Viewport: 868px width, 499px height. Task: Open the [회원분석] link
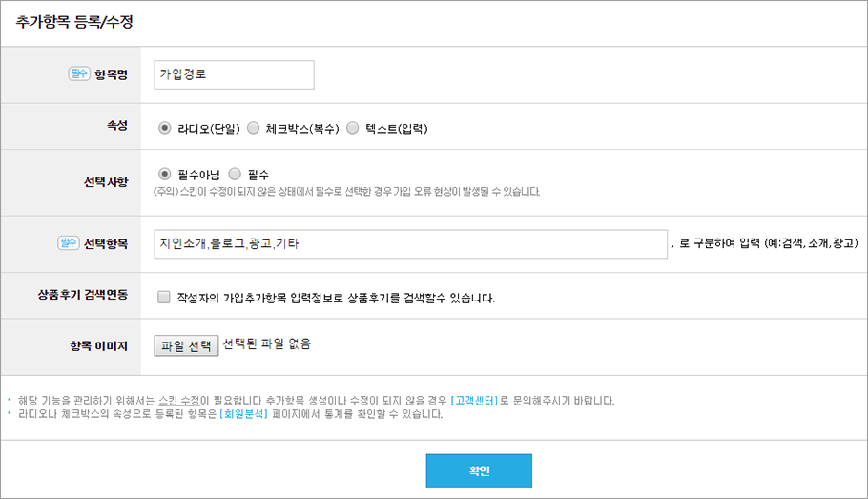(243, 414)
